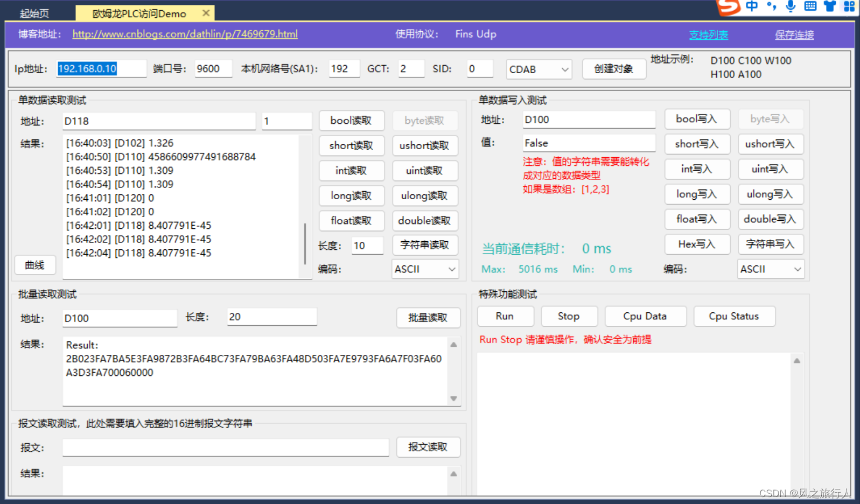Viewport: 860px width, 504px height.
Task: Click the float读取 button
Action: [351, 220]
